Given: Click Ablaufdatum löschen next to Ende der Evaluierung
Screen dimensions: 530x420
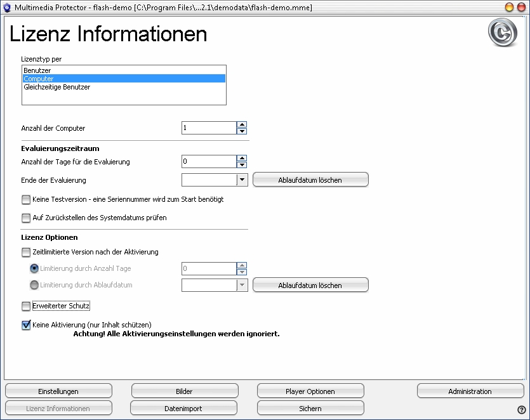Looking at the screenshot, I should pyautogui.click(x=310, y=180).
